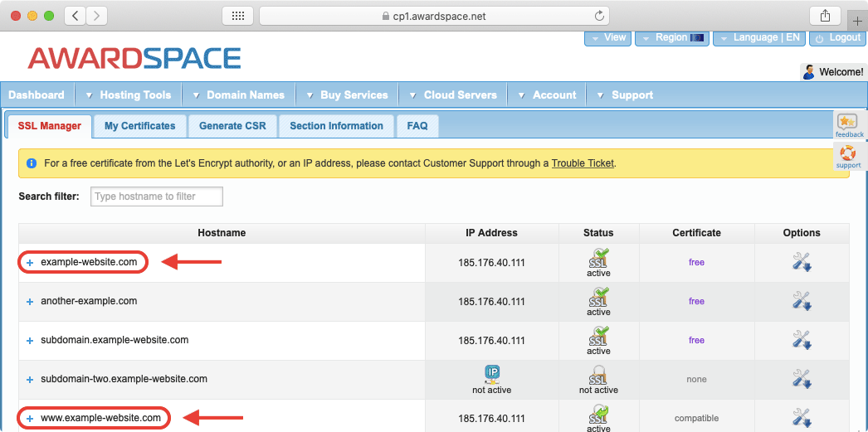Click the Logout button
Screen dimensions: 868x432
point(838,38)
